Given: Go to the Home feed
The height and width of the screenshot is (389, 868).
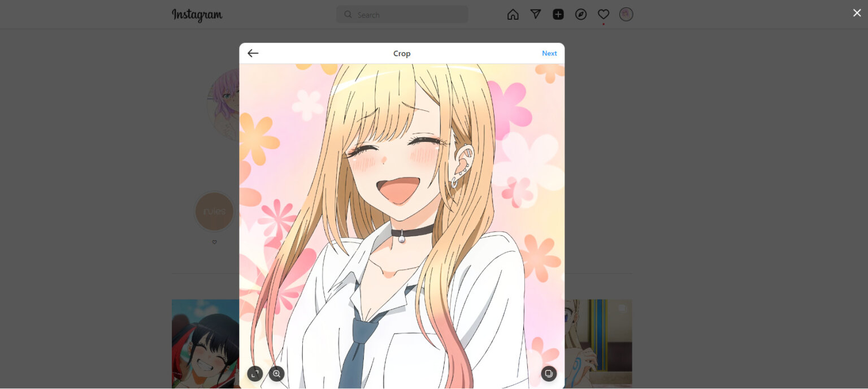Looking at the screenshot, I should point(513,14).
